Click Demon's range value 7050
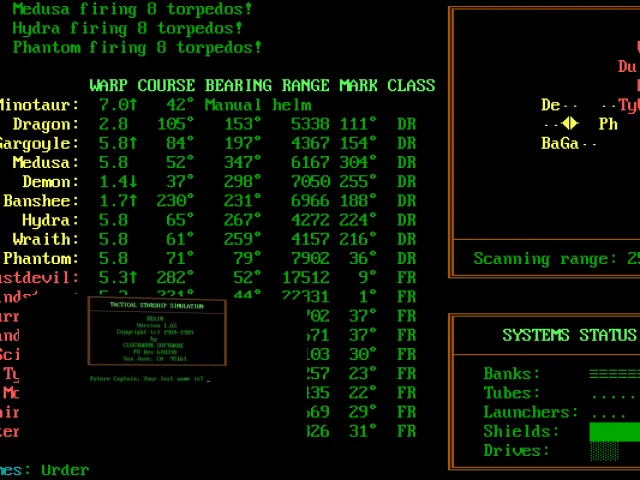 pyautogui.click(x=310, y=182)
